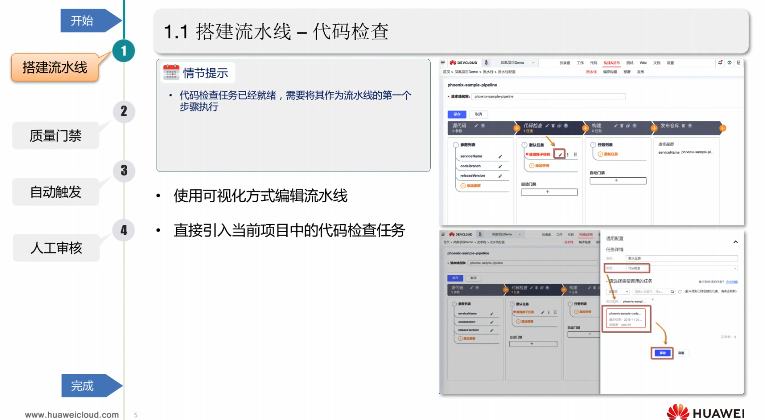Viewport: 765px width, 420px height.
Task: Click task name field in config panel, bottom screenshot
Action: [682, 258]
